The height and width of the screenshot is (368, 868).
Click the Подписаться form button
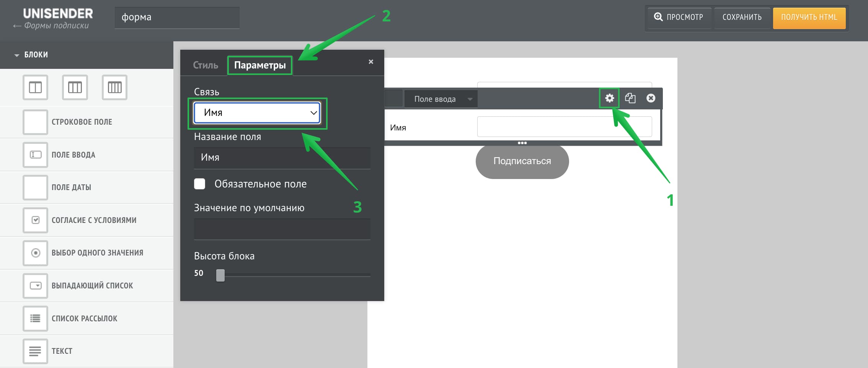coord(522,161)
